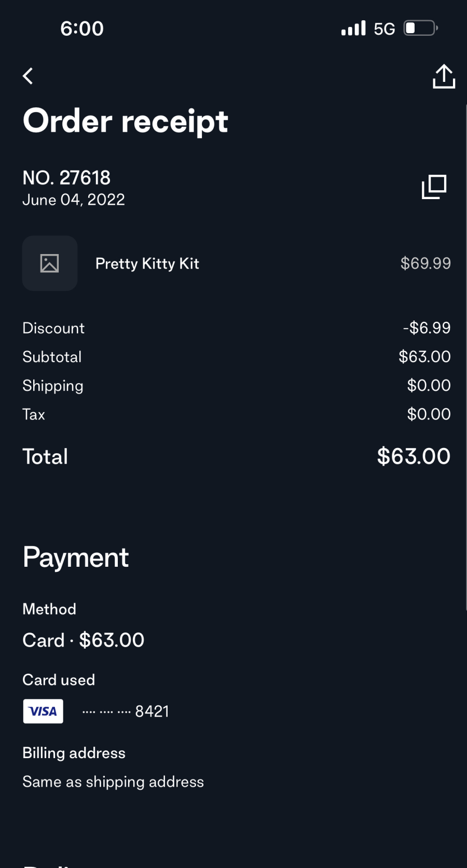
Task: Tap the cellular signal bars icon
Action: pyautogui.click(x=353, y=28)
